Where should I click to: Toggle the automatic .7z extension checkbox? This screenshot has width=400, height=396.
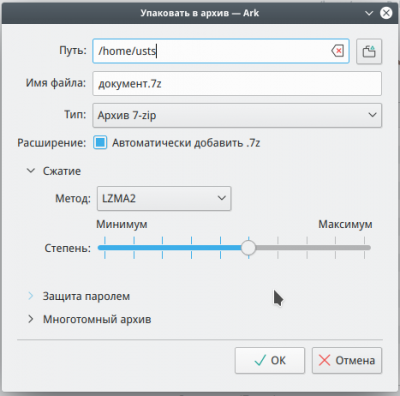click(x=100, y=143)
